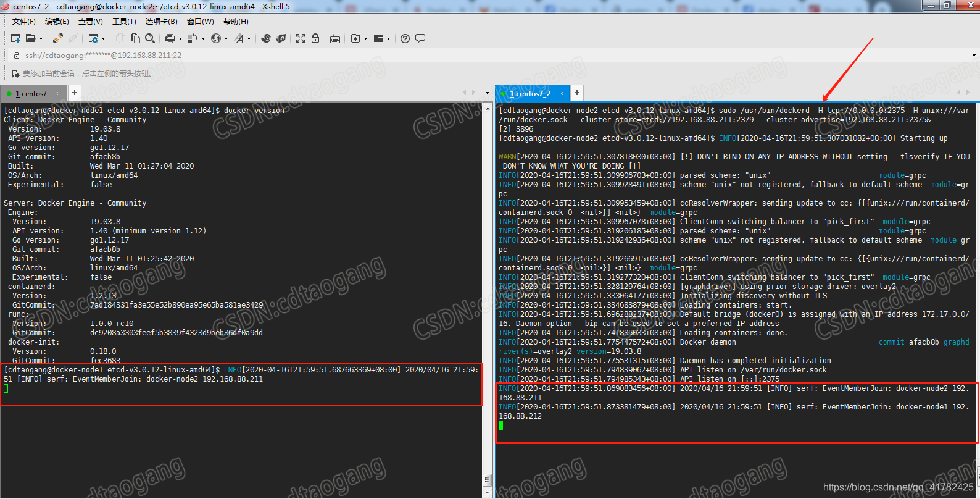Toggle the full screen icon
Screen dimensions: 980x499
point(301,38)
